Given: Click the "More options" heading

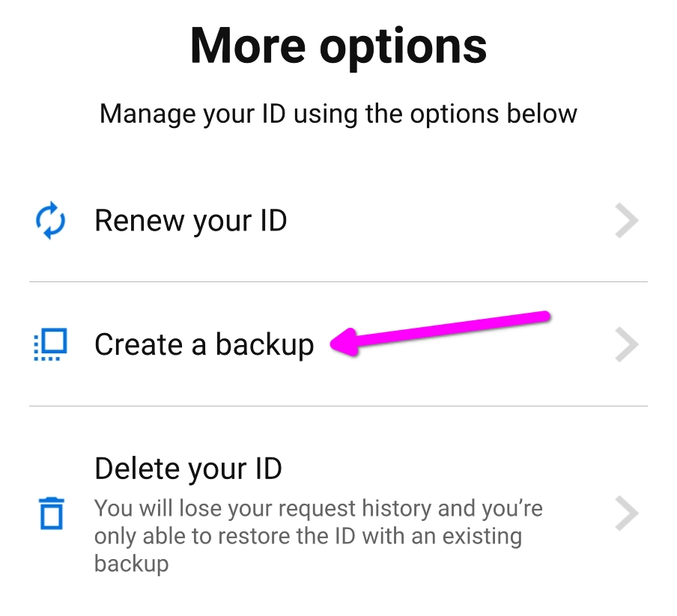Looking at the screenshot, I should point(338,46).
